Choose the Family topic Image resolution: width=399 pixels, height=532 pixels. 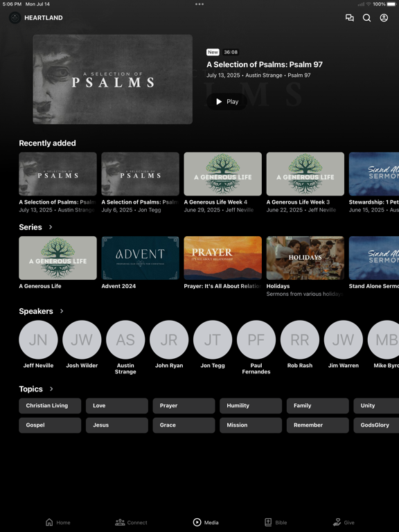(317, 406)
